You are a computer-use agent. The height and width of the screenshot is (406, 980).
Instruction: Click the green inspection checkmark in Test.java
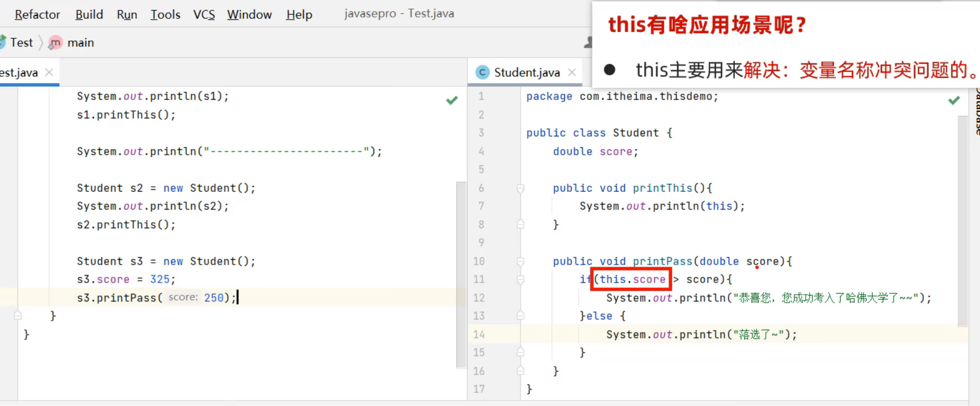pyautogui.click(x=452, y=100)
